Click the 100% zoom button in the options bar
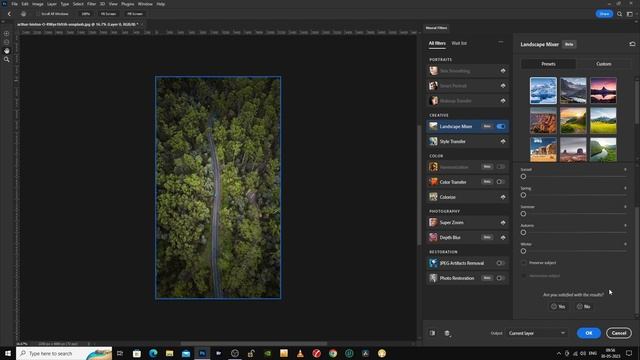Image resolution: width=640 pixels, height=360 pixels. [x=86, y=14]
